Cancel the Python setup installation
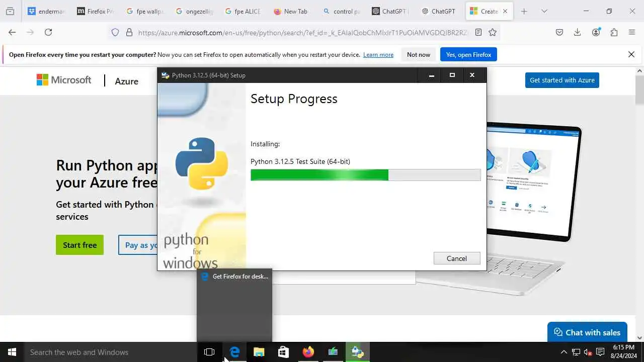The height and width of the screenshot is (362, 644). pos(457,258)
